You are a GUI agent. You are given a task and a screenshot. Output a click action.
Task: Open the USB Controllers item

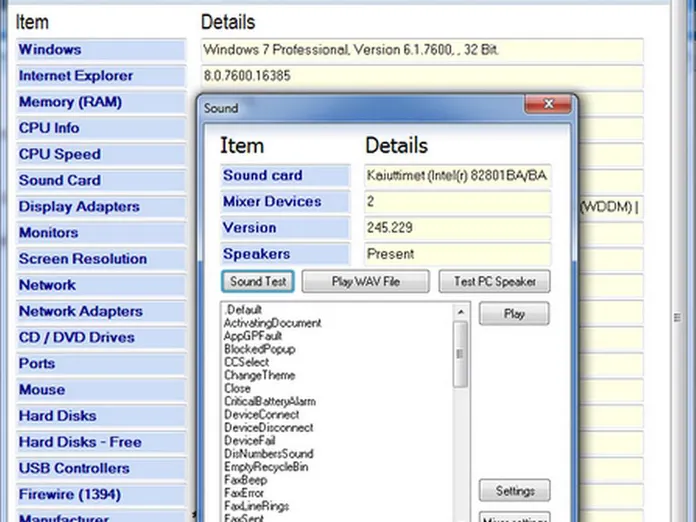pyautogui.click(x=74, y=468)
